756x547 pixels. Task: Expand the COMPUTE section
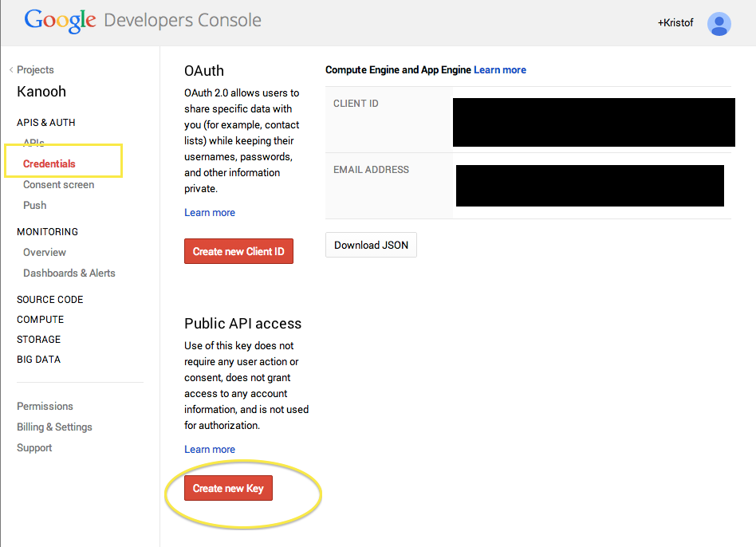(41, 320)
